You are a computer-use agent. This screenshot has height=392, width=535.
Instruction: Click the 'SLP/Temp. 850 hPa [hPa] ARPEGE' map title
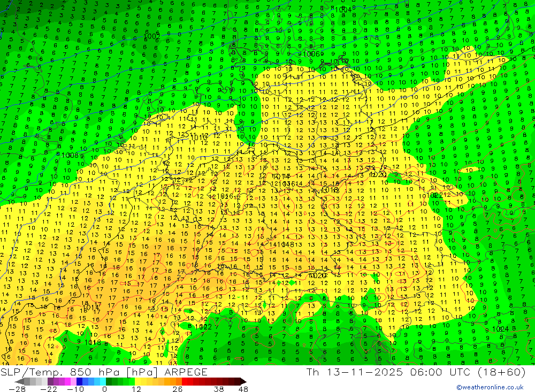[x=104, y=372]
